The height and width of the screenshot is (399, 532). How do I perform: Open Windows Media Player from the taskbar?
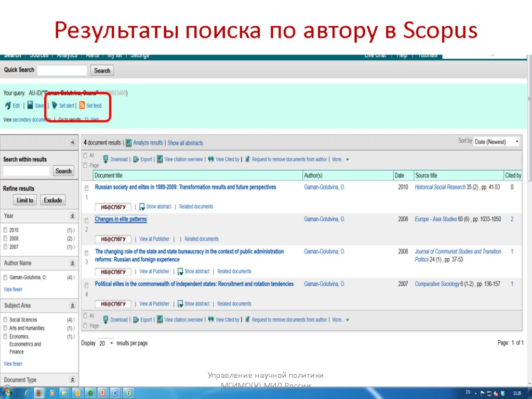coord(52,393)
